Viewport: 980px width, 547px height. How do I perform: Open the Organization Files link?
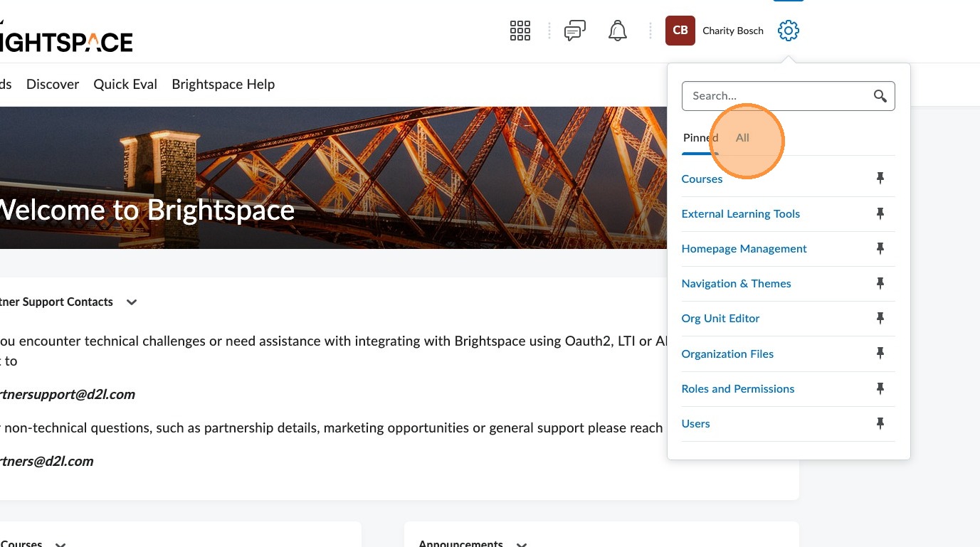727,354
